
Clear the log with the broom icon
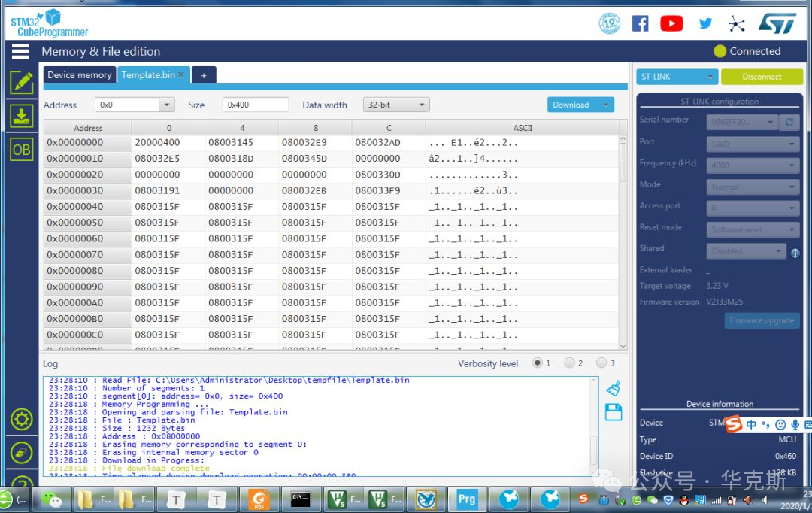point(613,388)
